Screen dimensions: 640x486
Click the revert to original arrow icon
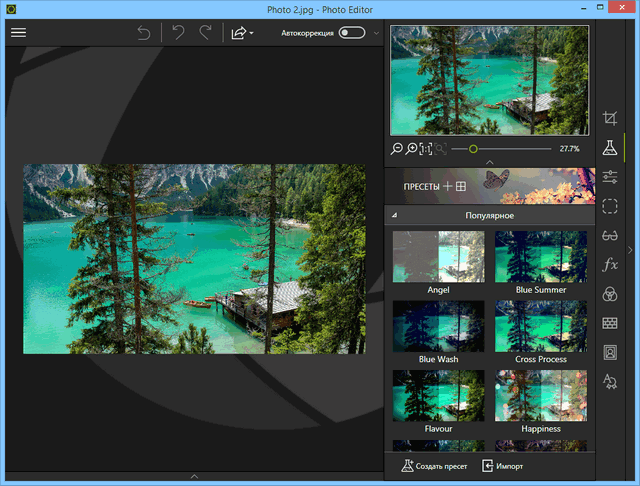pos(144,33)
